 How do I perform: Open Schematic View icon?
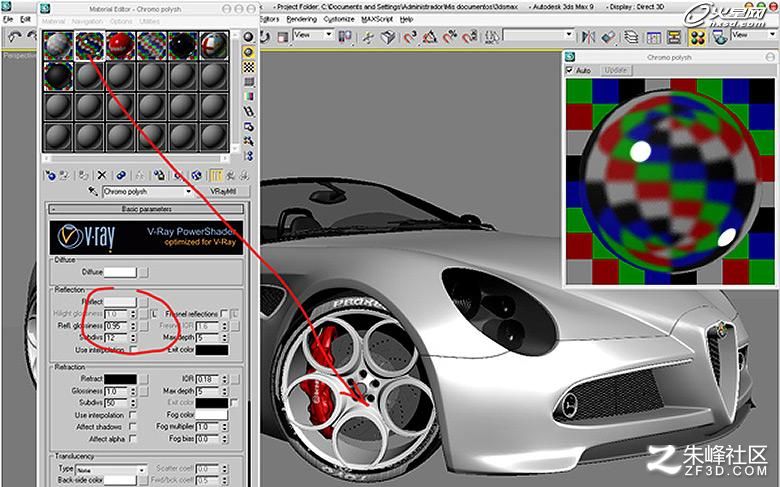(x=674, y=37)
